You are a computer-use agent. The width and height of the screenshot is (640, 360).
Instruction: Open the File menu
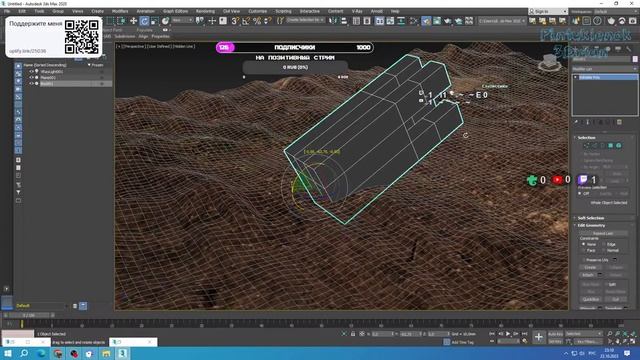(x=7, y=11)
